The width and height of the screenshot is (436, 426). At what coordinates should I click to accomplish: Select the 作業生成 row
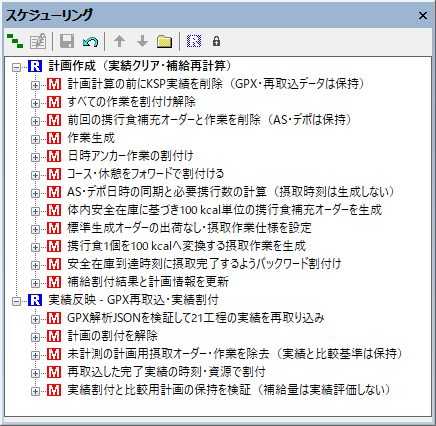(91, 138)
